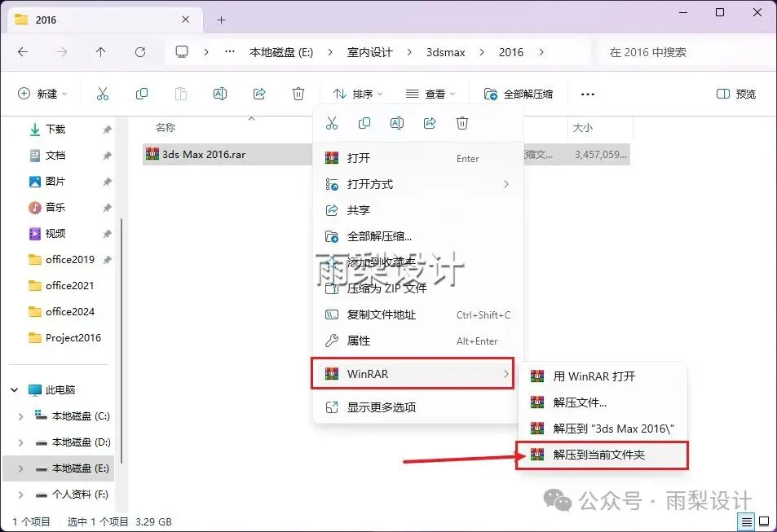Click the Rename icon in the main toolbar

coord(220,94)
